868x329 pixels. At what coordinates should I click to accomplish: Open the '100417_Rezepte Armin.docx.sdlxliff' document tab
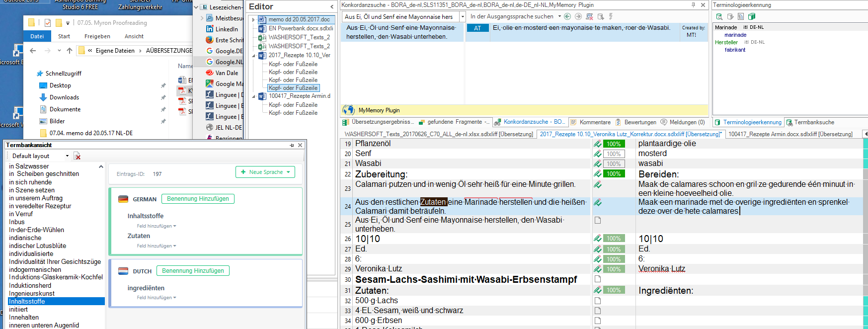(790, 134)
